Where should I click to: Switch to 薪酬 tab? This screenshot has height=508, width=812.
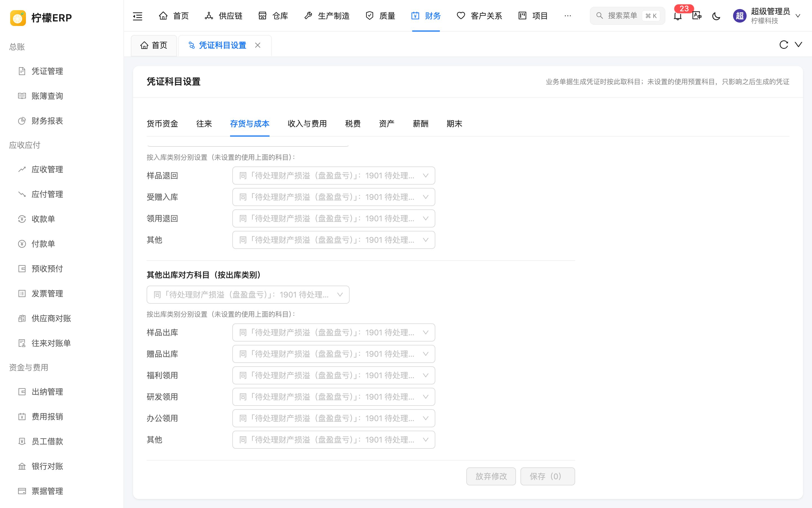(x=420, y=124)
